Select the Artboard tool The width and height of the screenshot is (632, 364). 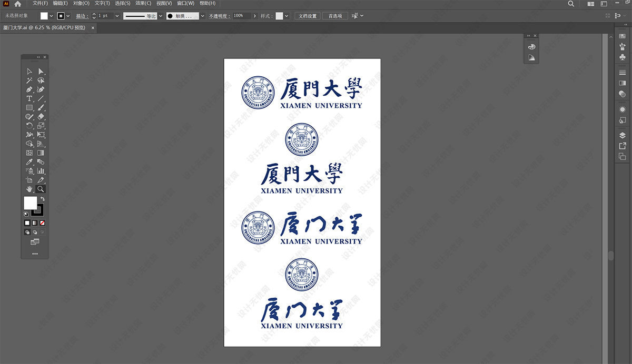coord(29,180)
